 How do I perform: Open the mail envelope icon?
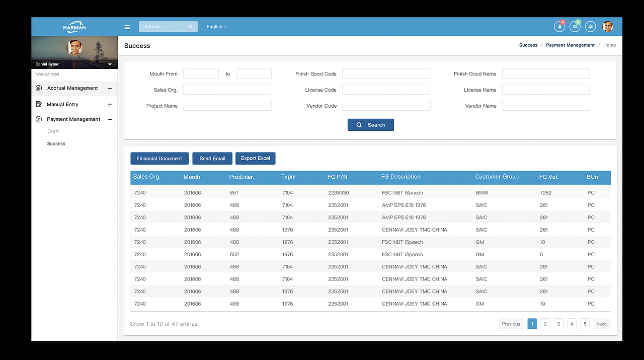575,27
